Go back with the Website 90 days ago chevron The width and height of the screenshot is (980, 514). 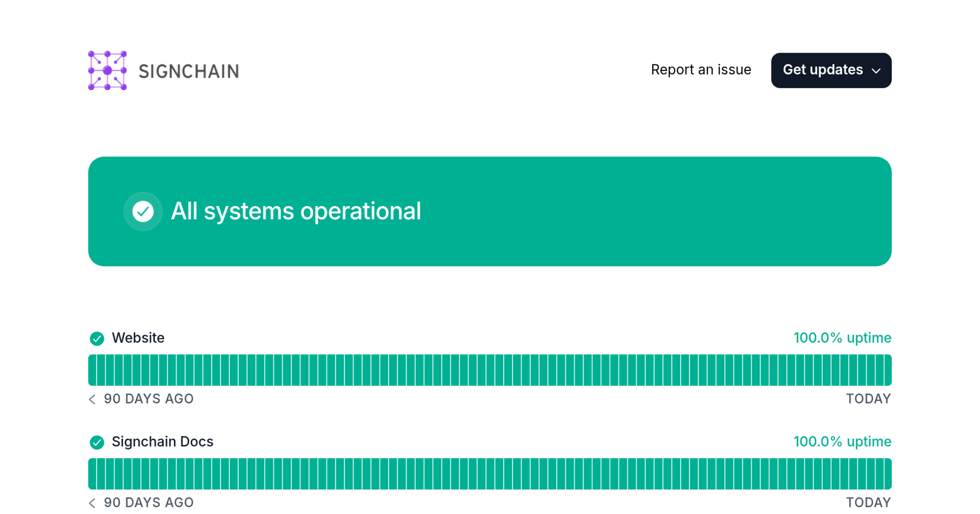click(92, 399)
